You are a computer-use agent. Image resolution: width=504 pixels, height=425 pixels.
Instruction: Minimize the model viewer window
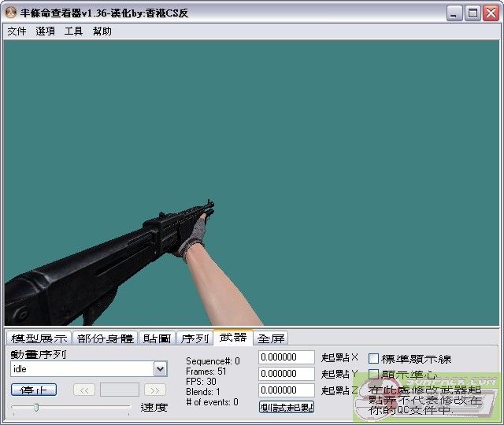tap(455, 13)
